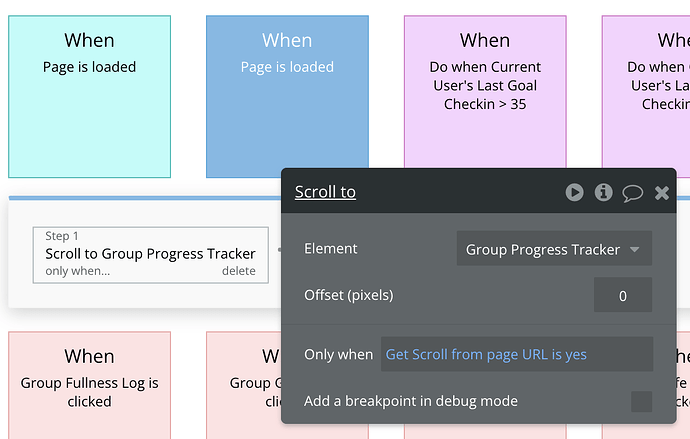
Task: Select the cyan Page is loaded event
Action: point(89,97)
